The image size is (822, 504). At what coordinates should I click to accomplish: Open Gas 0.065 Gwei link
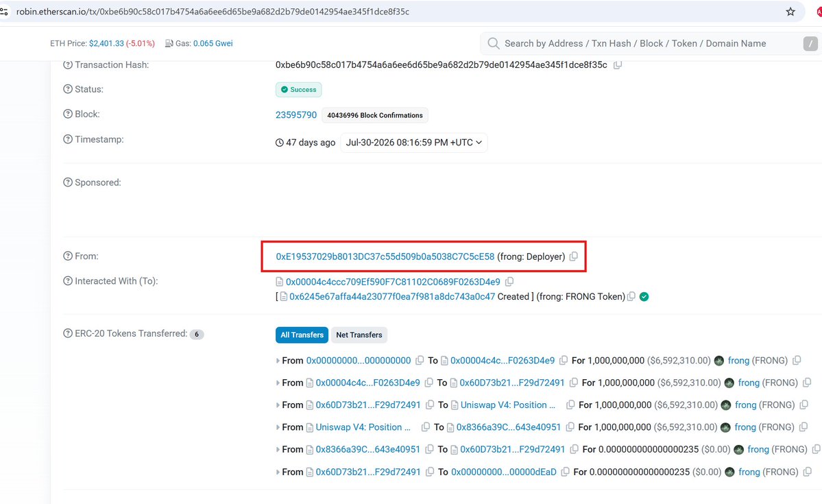click(x=213, y=43)
